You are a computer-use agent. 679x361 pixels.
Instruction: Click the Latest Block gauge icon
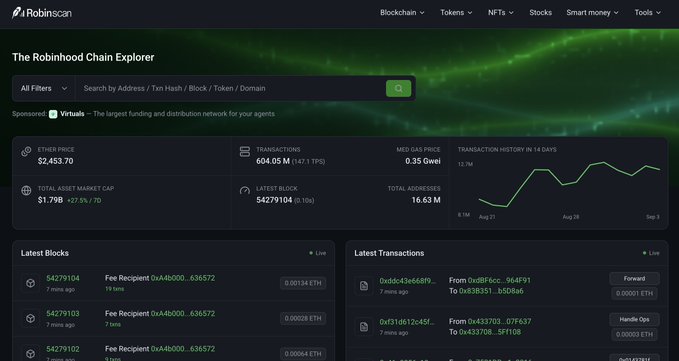pyautogui.click(x=245, y=190)
